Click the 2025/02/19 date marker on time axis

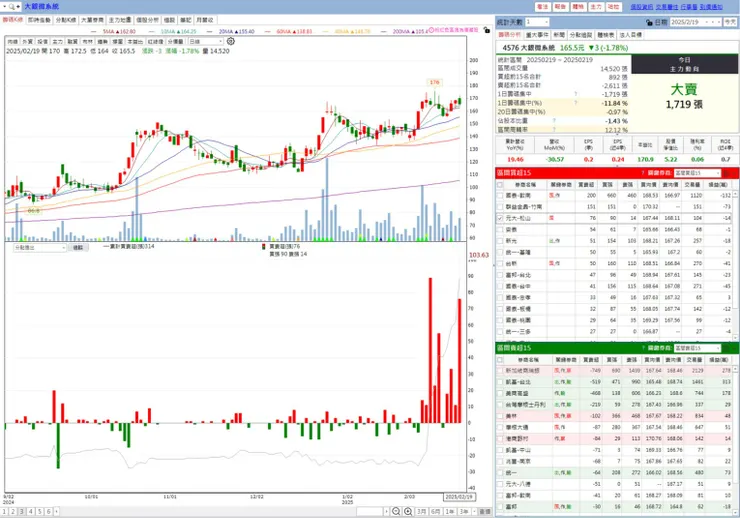(x=459, y=497)
